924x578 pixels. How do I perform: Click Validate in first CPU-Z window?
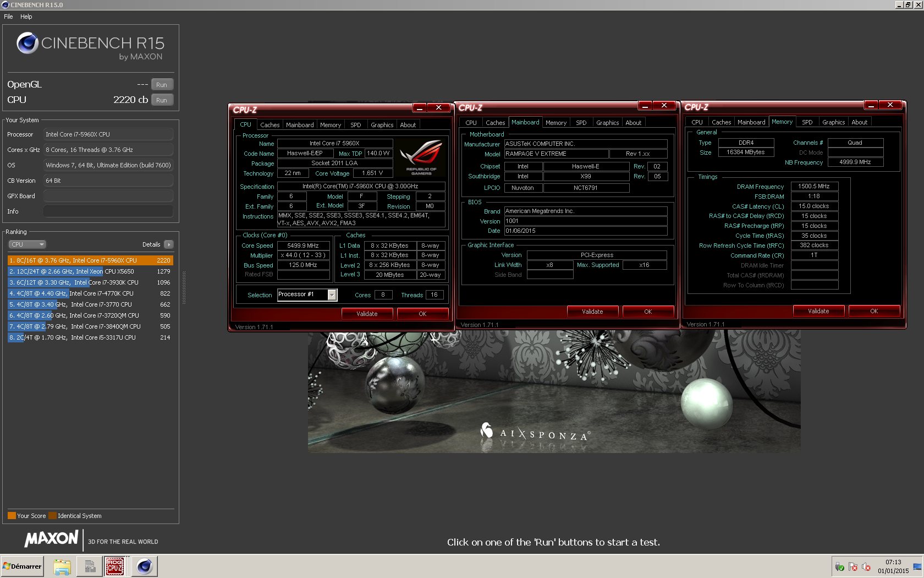click(367, 314)
